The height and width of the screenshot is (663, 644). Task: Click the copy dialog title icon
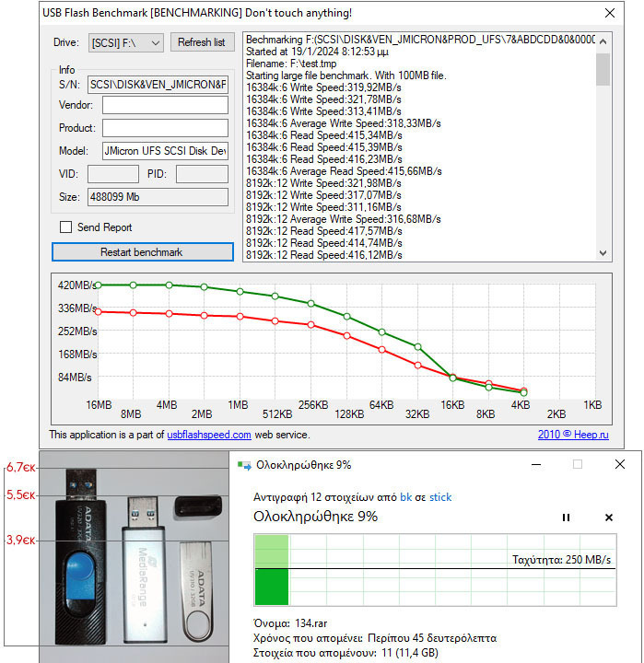coord(244,465)
